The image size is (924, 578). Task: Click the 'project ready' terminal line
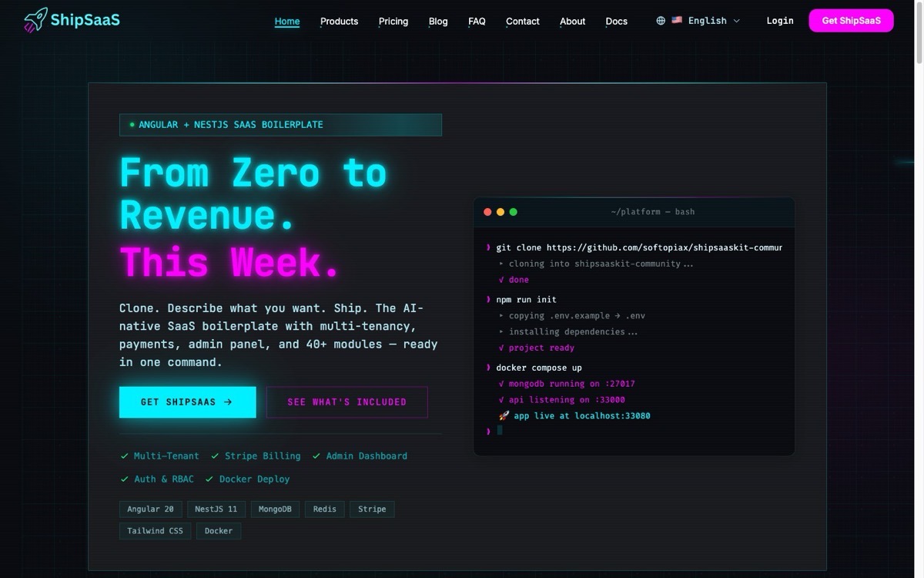point(537,348)
